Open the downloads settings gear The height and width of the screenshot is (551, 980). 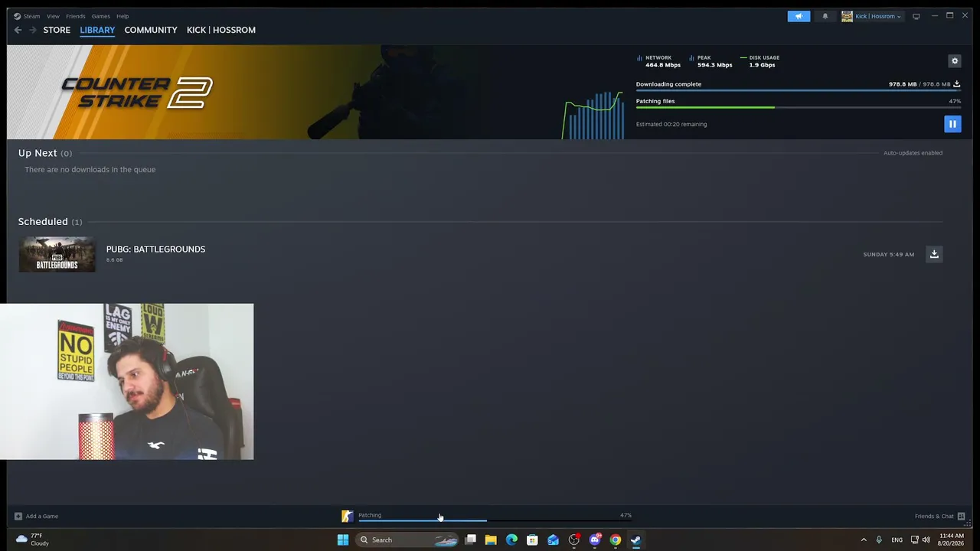(955, 61)
